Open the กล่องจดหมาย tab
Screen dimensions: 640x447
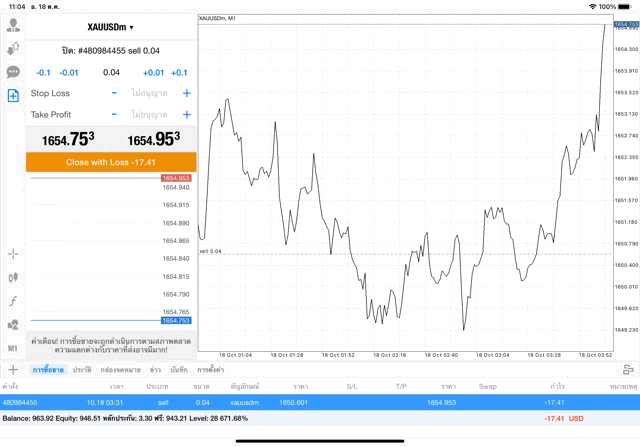[120, 370]
